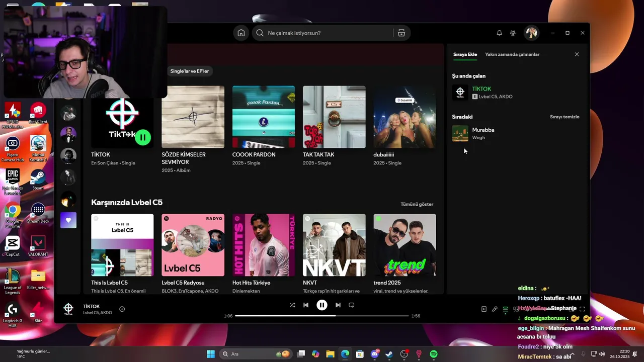Clear queue with 'Sırayı temizle'
The width and height of the screenshot is (644, 362).
[x=565, y=117]
